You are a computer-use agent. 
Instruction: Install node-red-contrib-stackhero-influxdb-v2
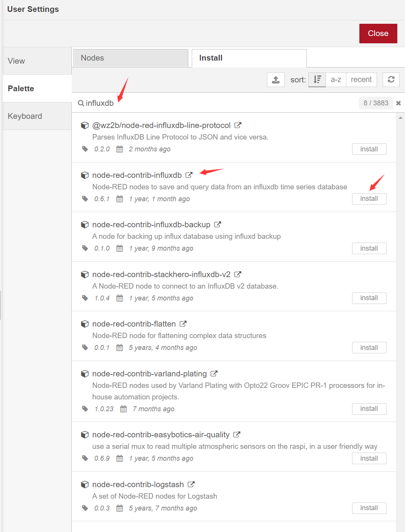click(369, 298)
